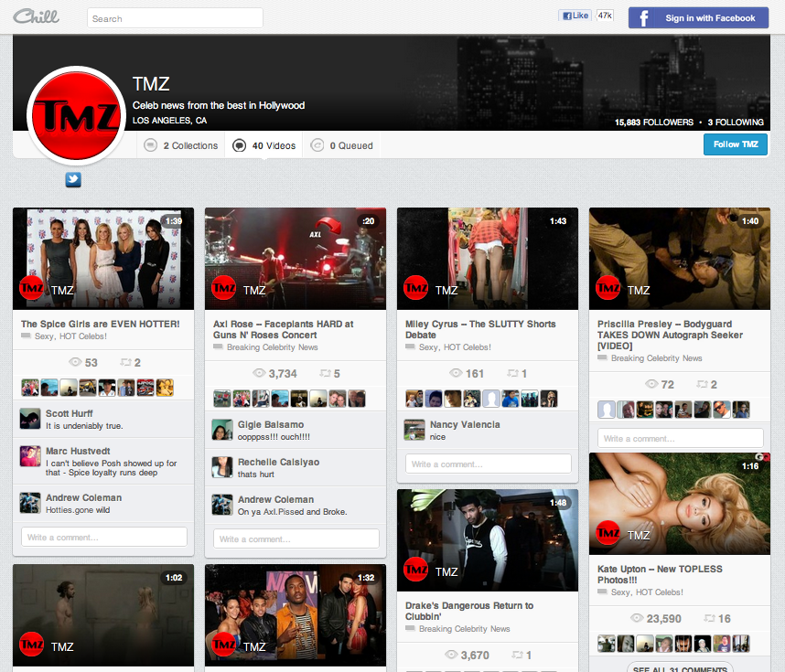This screenshot has width=785, height=672.
Task: Click the eye icon beside 72 views
Action: [651, 384]
